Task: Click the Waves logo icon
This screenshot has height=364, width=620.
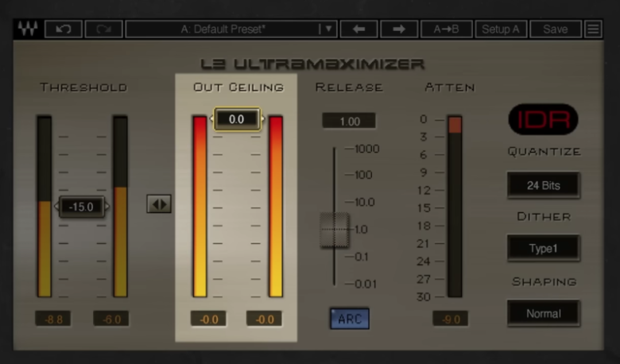Action: click(28, 29)
